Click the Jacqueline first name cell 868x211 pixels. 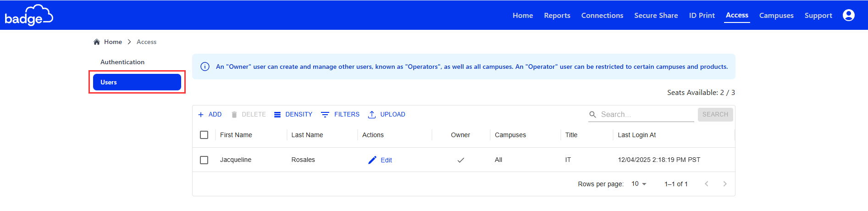[x=236, y=160]
